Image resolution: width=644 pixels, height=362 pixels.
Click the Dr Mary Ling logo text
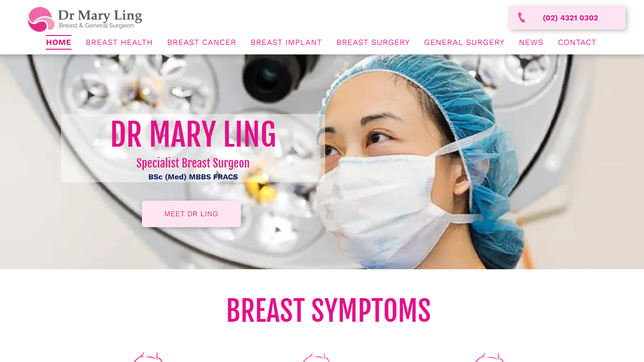(x=100, y=19)
